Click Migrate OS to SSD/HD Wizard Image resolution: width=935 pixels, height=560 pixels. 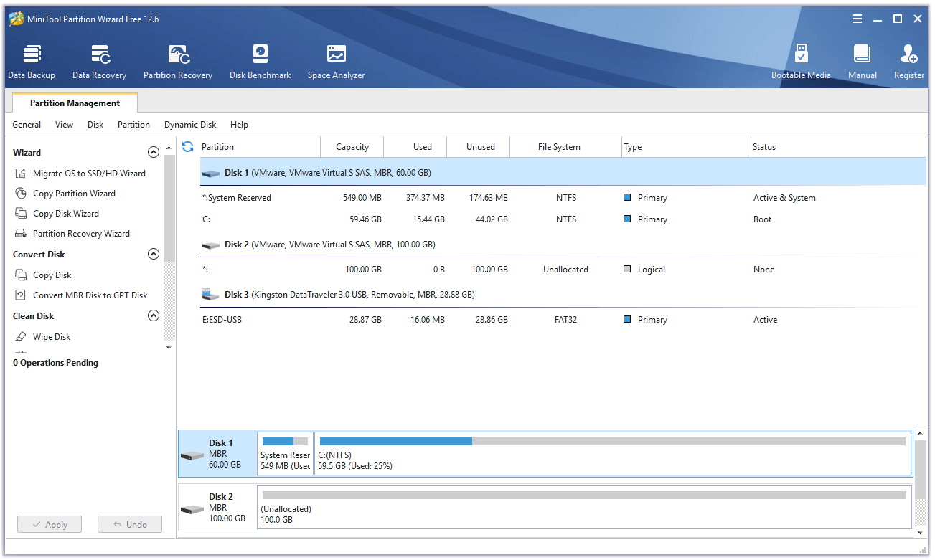[89, 174]
